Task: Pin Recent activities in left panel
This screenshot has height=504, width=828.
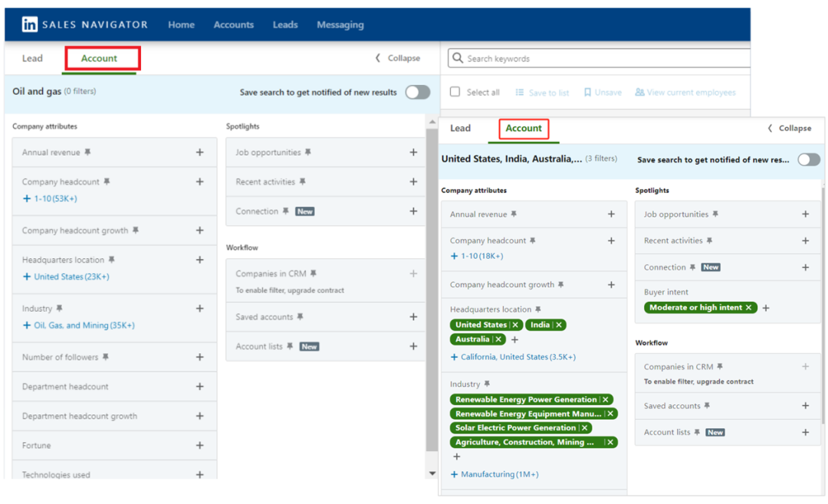Action: (x=303, y=182)
